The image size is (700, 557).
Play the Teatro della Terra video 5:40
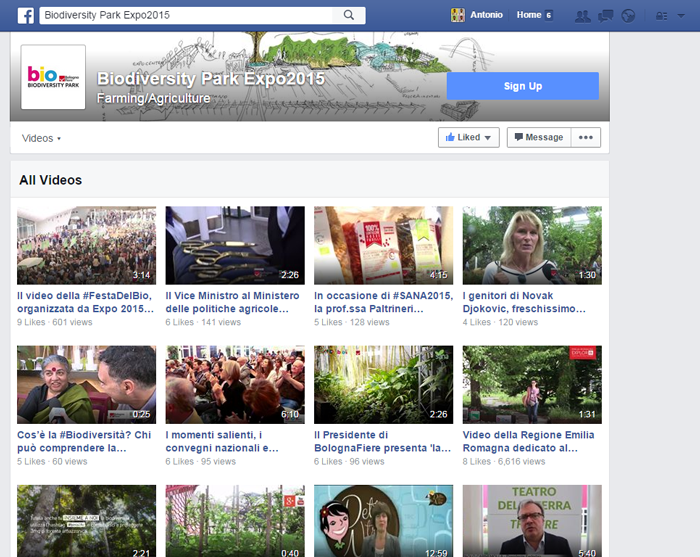point(532,521)
